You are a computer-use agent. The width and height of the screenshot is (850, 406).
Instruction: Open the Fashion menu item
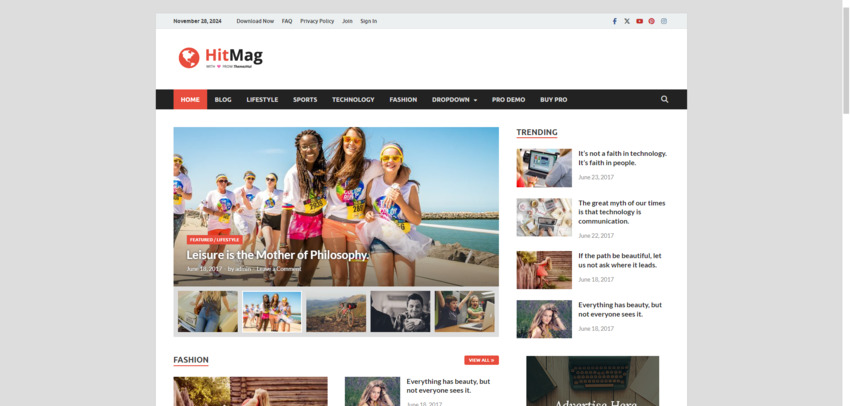pyautogui.click(x=403, y=99)
